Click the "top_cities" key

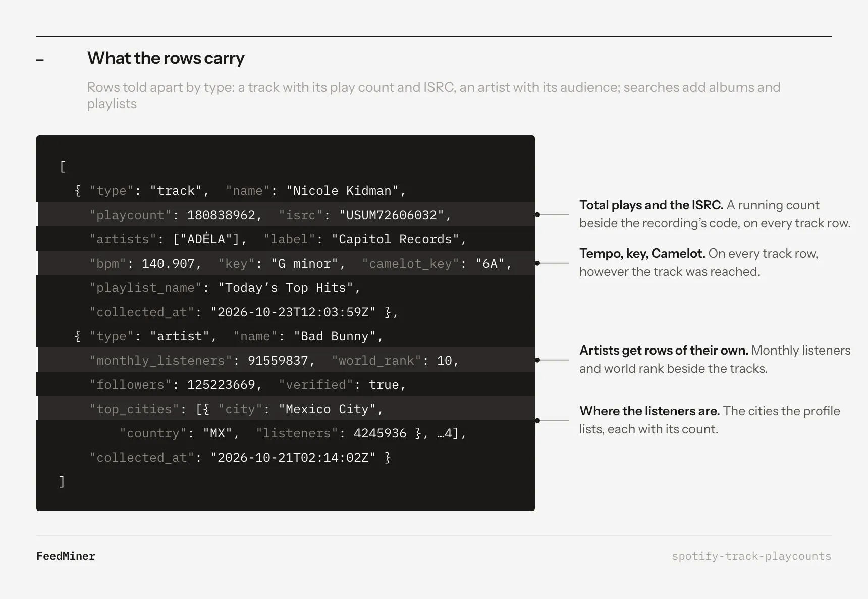134,409
